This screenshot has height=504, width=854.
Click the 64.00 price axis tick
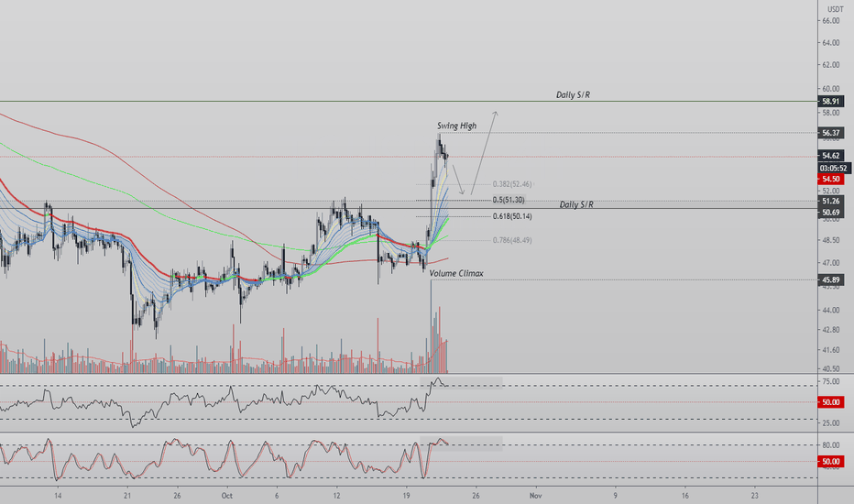pyautogui.click(x=830, y=43)
